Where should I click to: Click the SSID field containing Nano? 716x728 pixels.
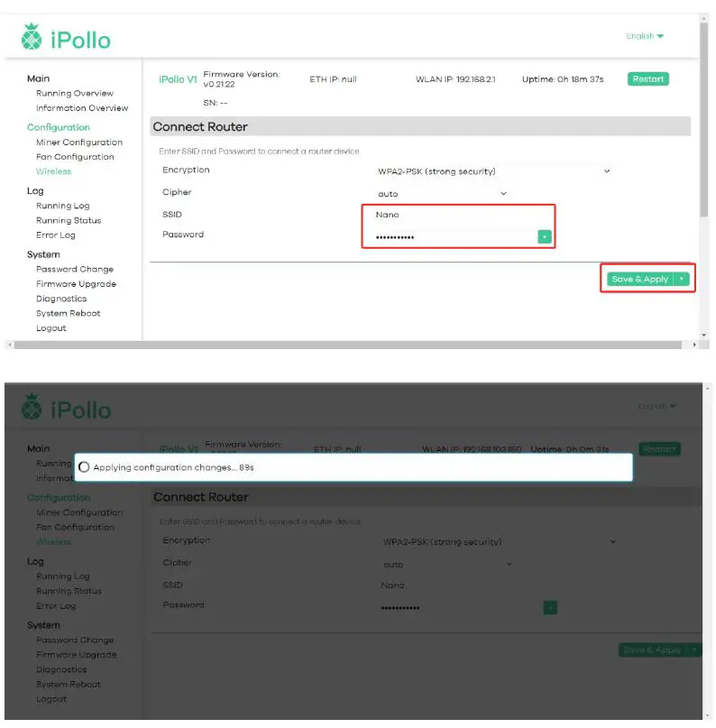[x=451, y=215]
